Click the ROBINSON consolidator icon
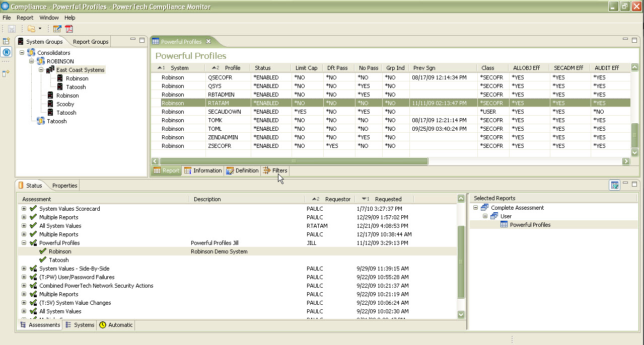644x345 pixels. [x=41, y=61]
